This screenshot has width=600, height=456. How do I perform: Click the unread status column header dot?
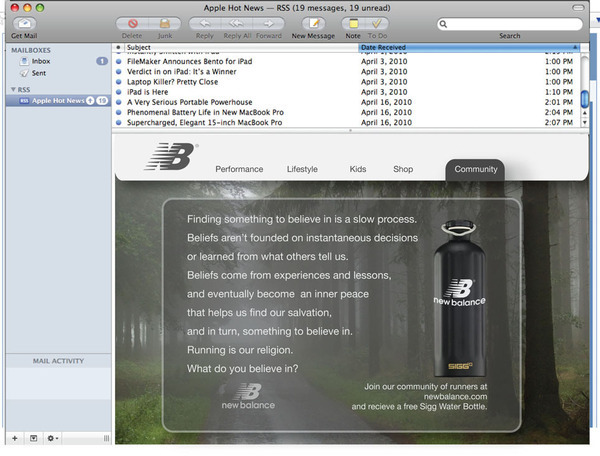tap(118, 47)
